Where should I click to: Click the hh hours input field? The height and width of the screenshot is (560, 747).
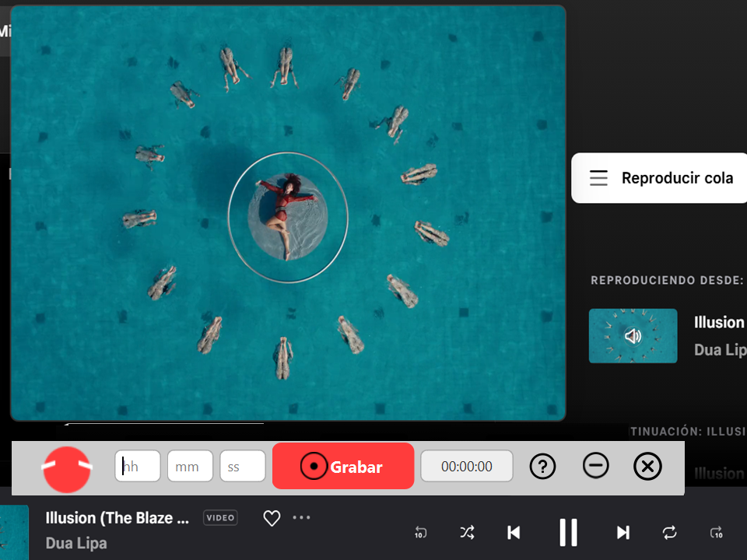tap(138, 467)
